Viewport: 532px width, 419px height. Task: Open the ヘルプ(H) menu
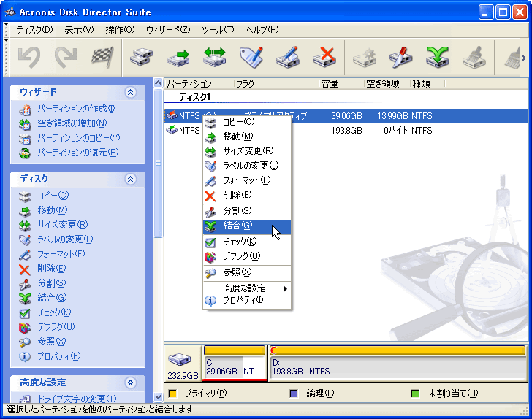tap(262, 30)
